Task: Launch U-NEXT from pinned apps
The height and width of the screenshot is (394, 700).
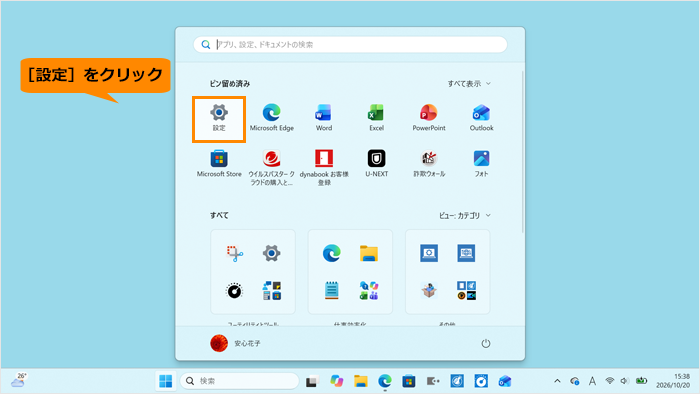Action: click(x=376, y=164)
